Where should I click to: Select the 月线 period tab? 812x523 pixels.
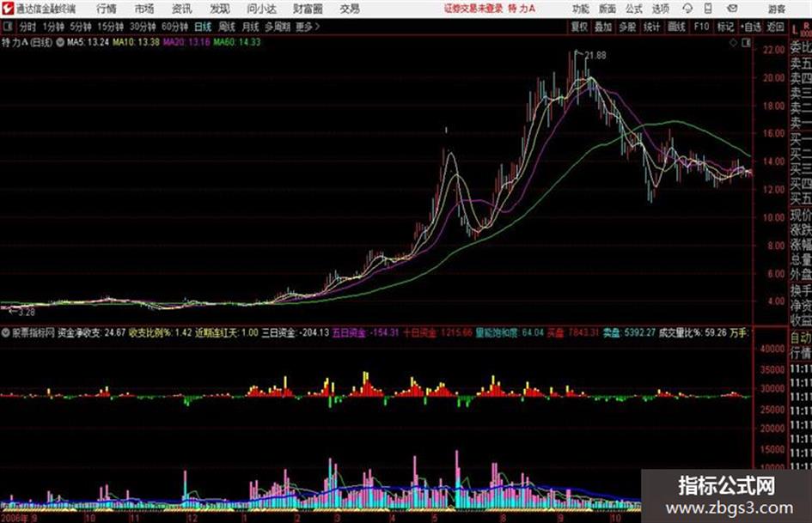tap(250, 27)
